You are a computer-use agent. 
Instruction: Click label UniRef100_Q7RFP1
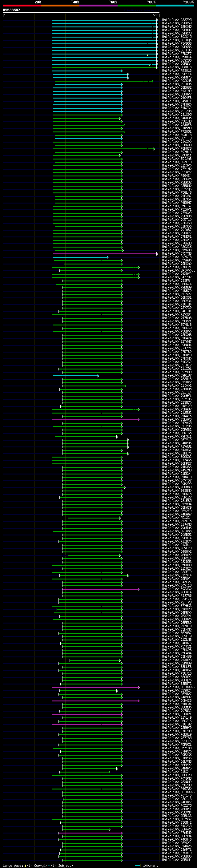click(177, 267)
